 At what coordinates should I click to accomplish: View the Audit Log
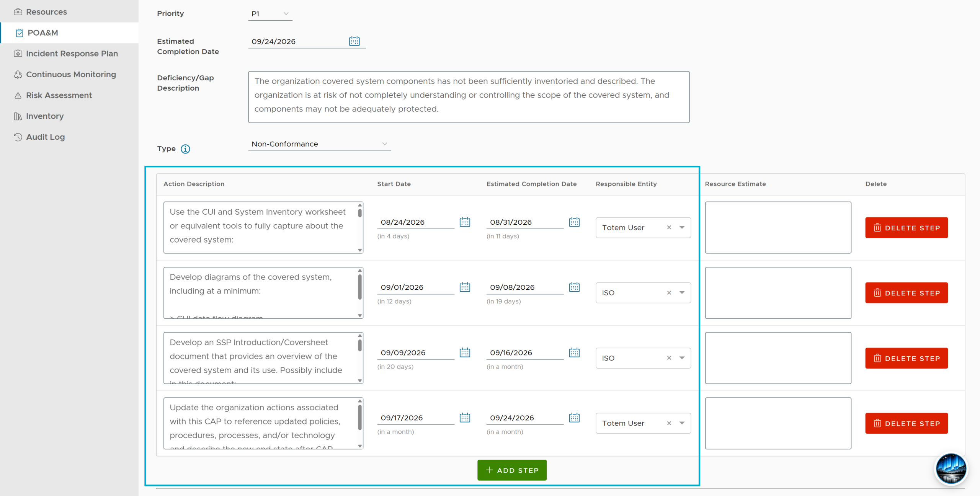(x=69, y=137)
